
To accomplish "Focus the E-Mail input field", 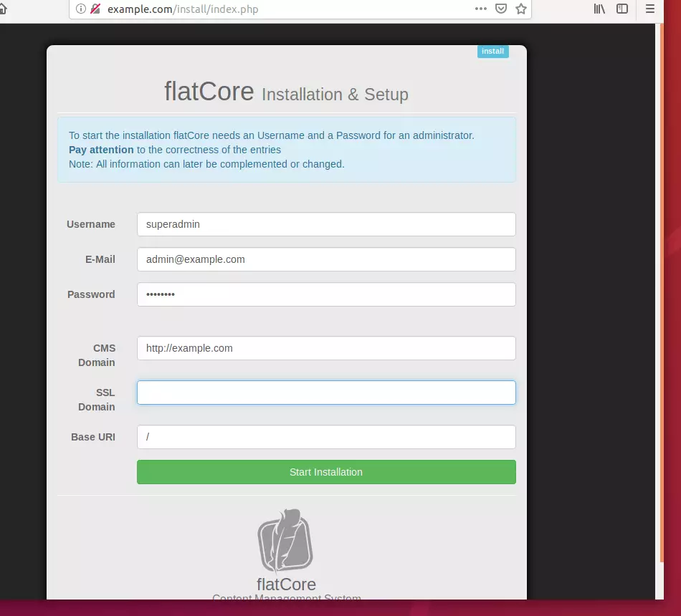I will (x=326, y=259).
